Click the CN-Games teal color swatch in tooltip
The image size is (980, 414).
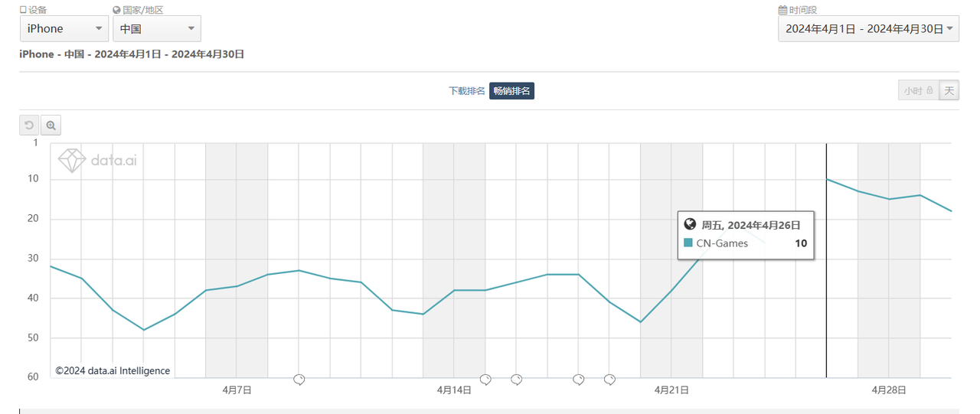tap(688, 243)
